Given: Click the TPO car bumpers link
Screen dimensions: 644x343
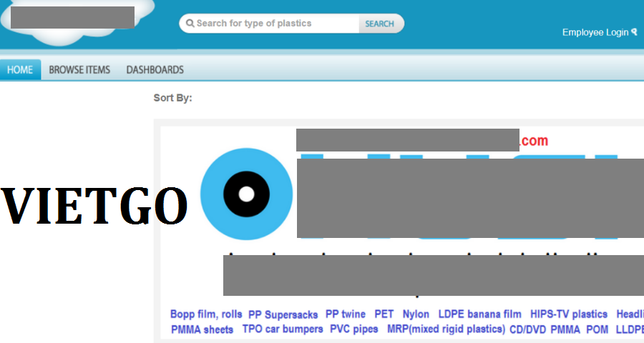Looking at the screenshot, I should pyautogui.click(x=281, y=329).
